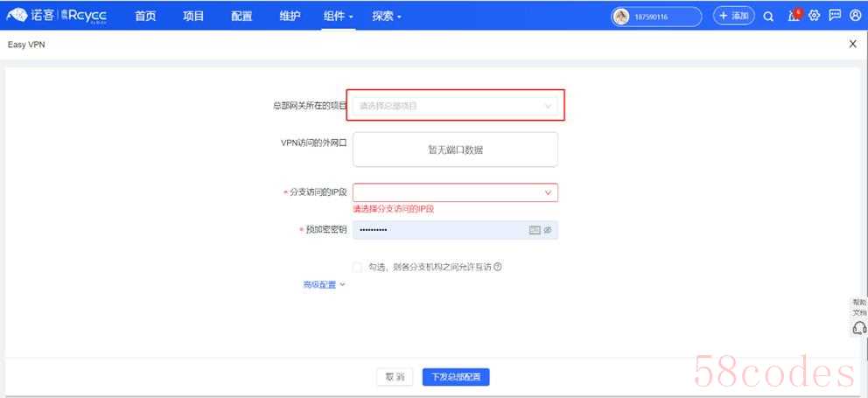Open the settings gear icon
The height and width of the screenshot is (398, 868).
tap(814, 16)
